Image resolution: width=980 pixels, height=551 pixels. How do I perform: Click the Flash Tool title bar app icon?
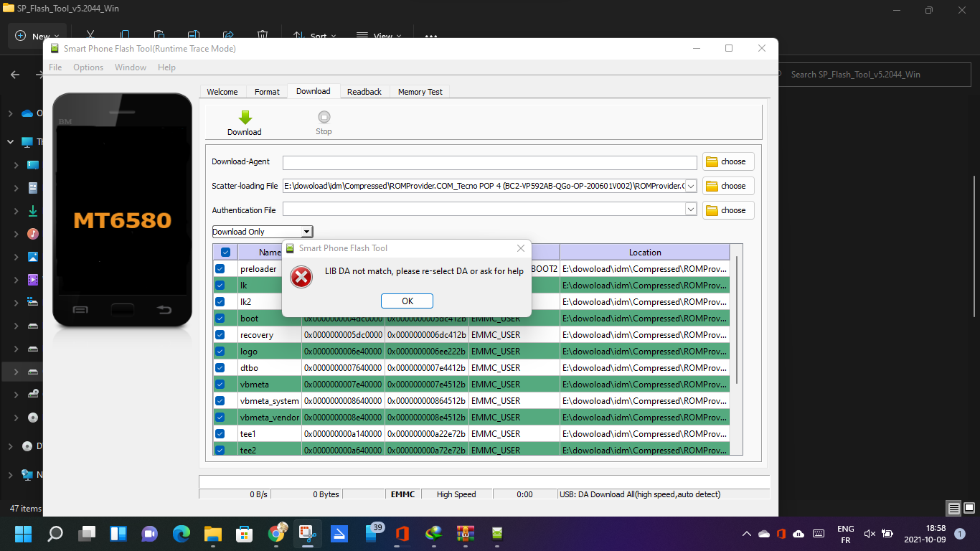[54, 48]
